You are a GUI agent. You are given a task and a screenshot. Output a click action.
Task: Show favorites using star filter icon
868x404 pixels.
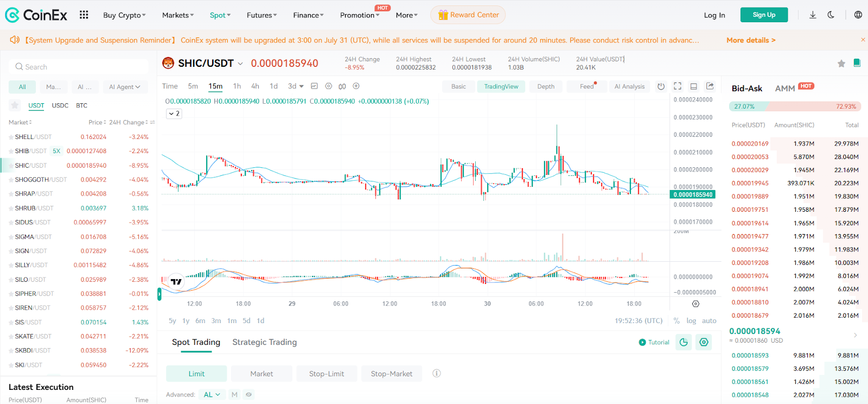tap(15, 105)
